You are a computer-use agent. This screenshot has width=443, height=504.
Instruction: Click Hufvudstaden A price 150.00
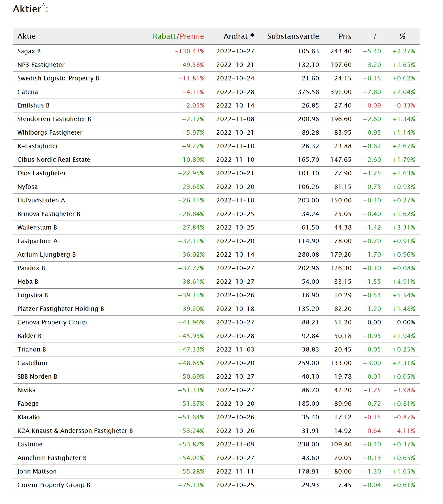click(341, 200)
